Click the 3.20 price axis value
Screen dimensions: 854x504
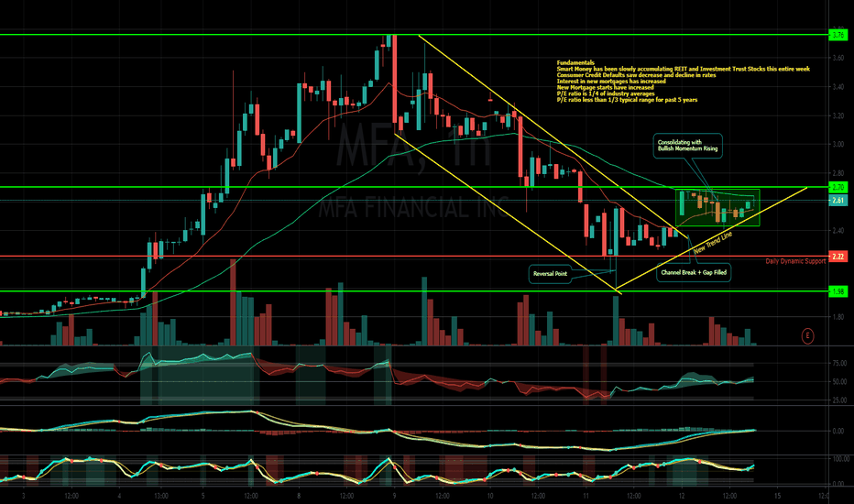click(x=838, y=115)
